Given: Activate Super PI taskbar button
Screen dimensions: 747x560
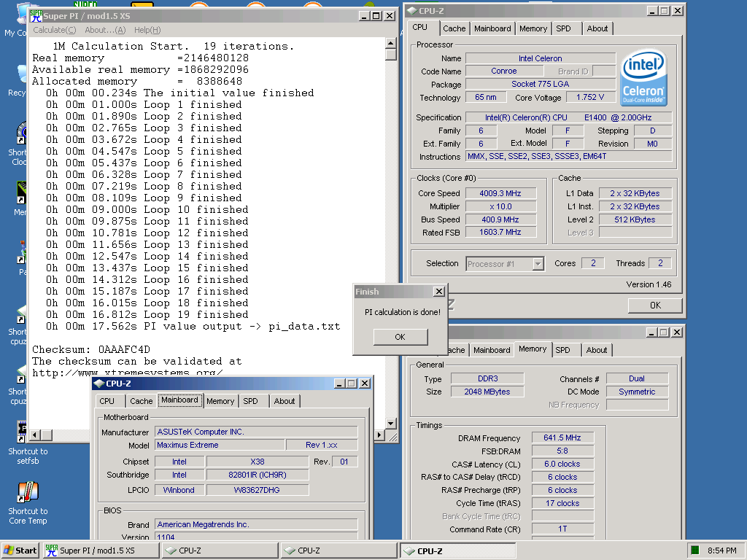Looking at the screenshot, I should (101, 551).
